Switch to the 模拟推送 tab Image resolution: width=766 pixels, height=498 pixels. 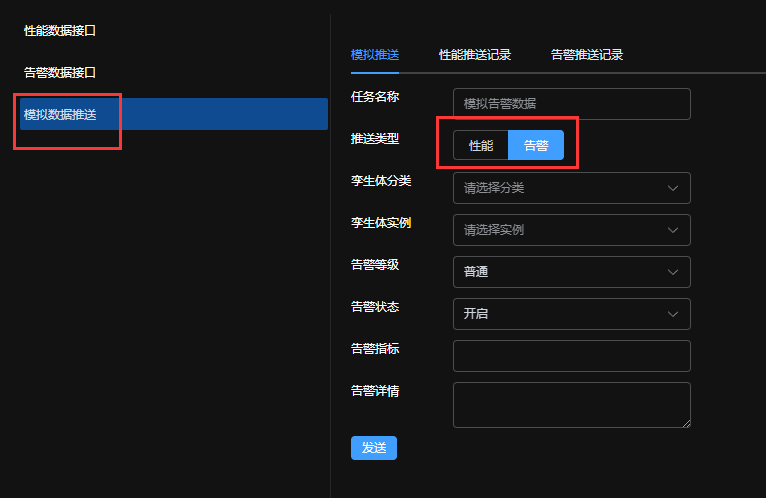coord(375,55)
